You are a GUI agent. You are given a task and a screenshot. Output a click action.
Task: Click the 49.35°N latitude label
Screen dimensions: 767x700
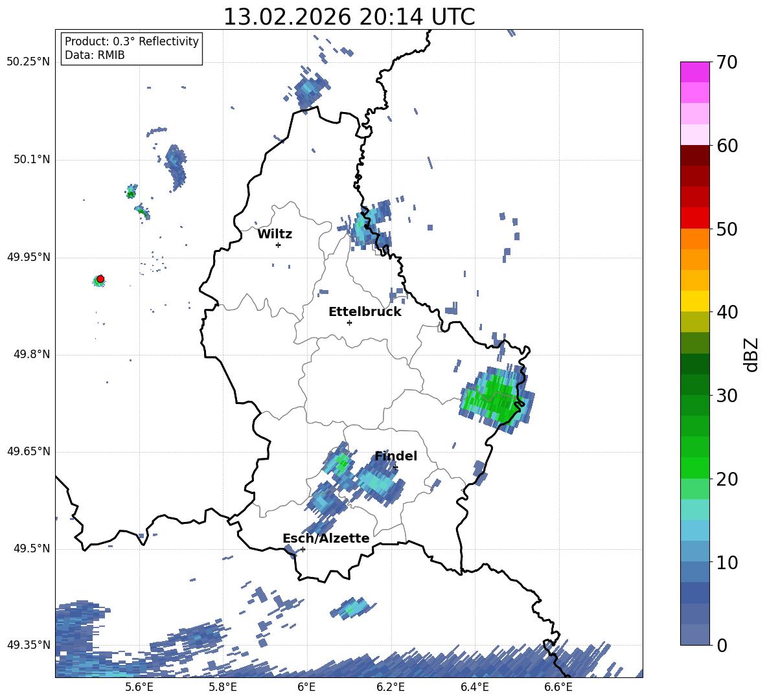point(28,645)
